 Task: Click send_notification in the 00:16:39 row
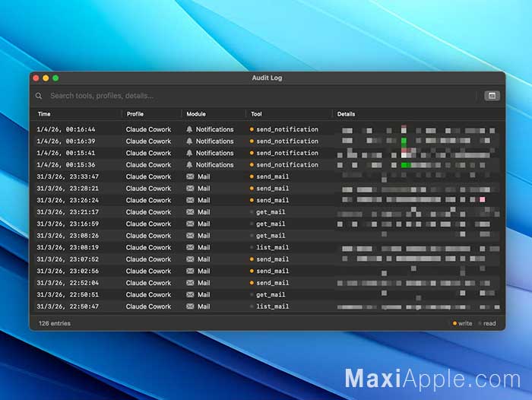point(287,141)
